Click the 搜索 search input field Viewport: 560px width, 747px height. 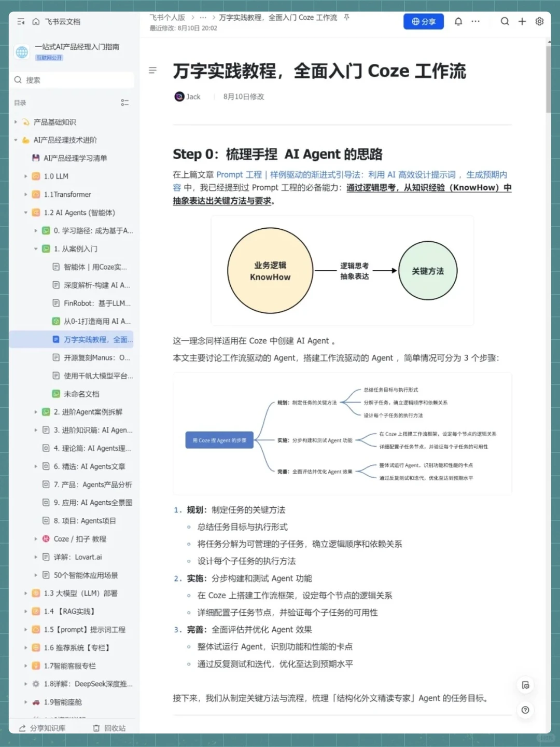[73, 80]
